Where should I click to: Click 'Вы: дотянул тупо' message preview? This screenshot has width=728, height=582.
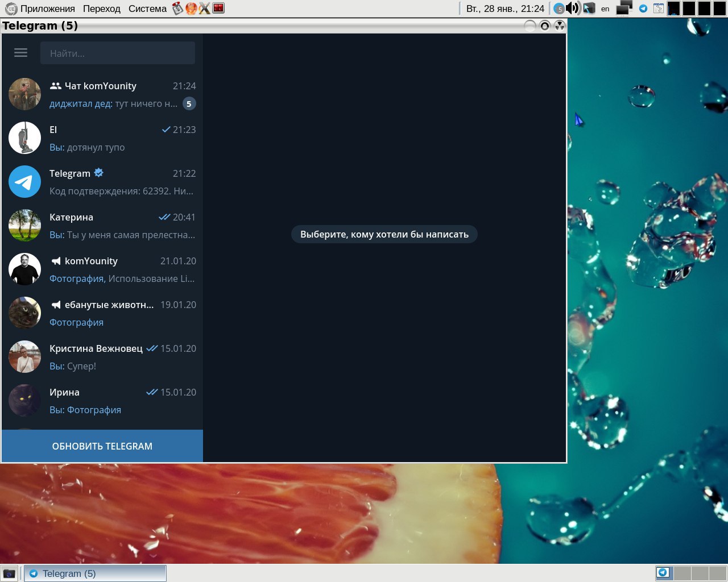[x=87, y=147]
